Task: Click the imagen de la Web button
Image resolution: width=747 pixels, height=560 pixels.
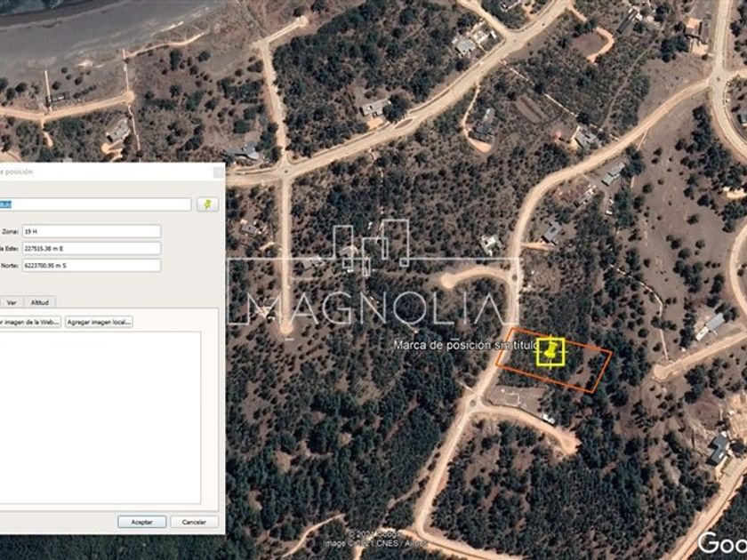Action: click(30, 323)
